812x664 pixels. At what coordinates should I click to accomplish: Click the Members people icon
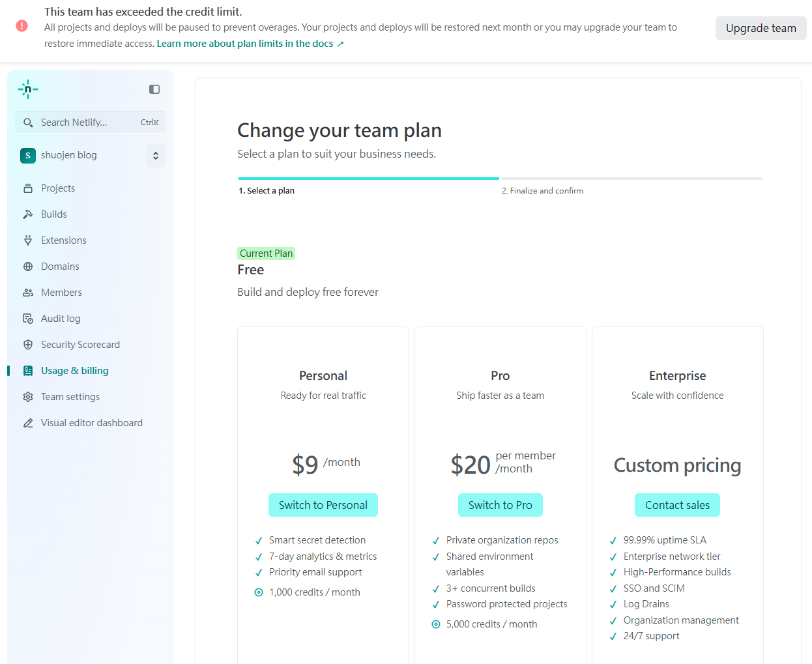(28, 293)
